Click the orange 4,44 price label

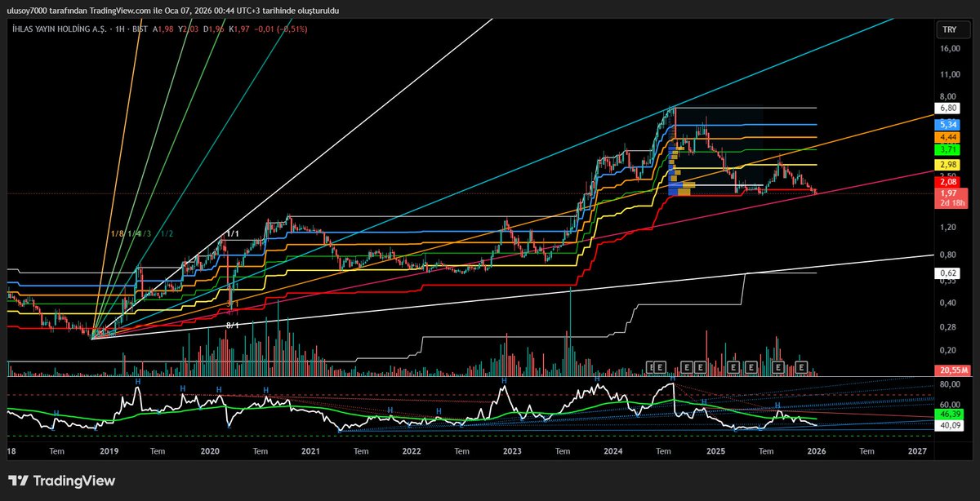tap(949, 137)
